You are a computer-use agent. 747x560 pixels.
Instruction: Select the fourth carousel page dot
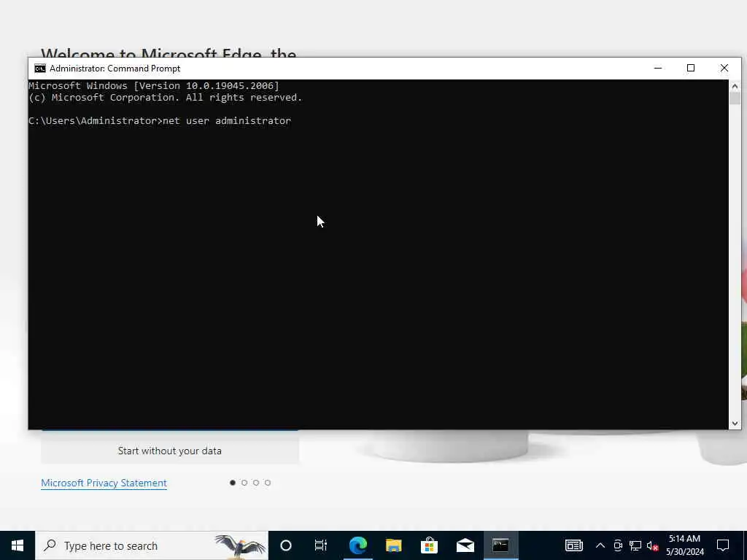(268, 483)
